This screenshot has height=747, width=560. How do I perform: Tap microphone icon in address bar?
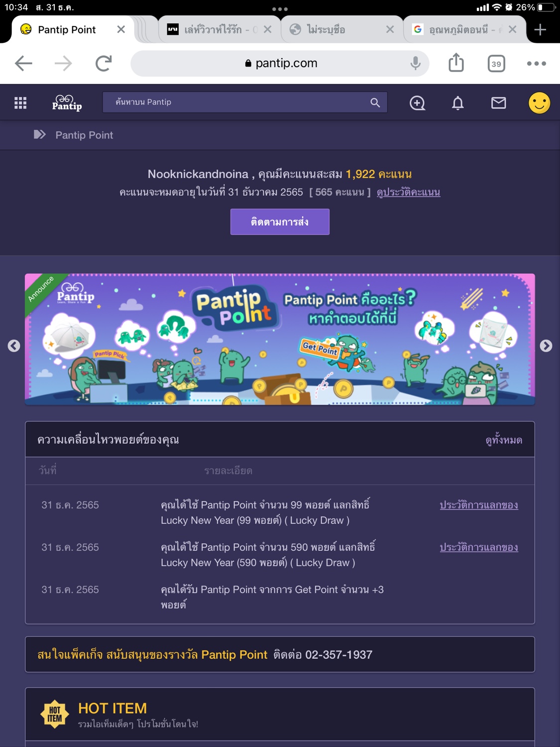pyautogui.click(x=415, y=63)
